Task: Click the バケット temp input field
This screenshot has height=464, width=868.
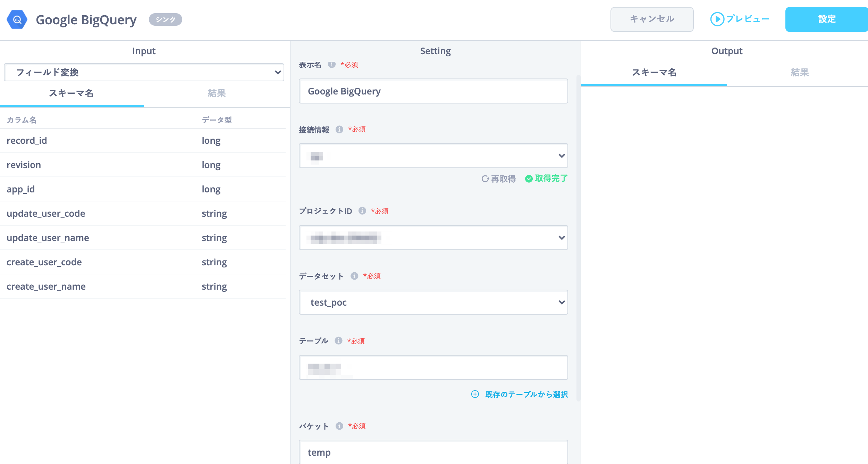Action: pos(433,452)
